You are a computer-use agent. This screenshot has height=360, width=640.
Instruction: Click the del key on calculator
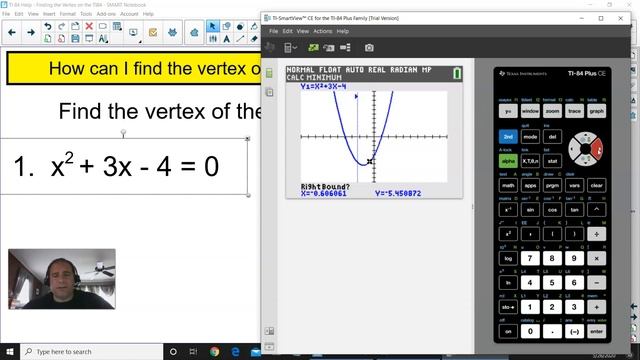(x=552, y=136)
